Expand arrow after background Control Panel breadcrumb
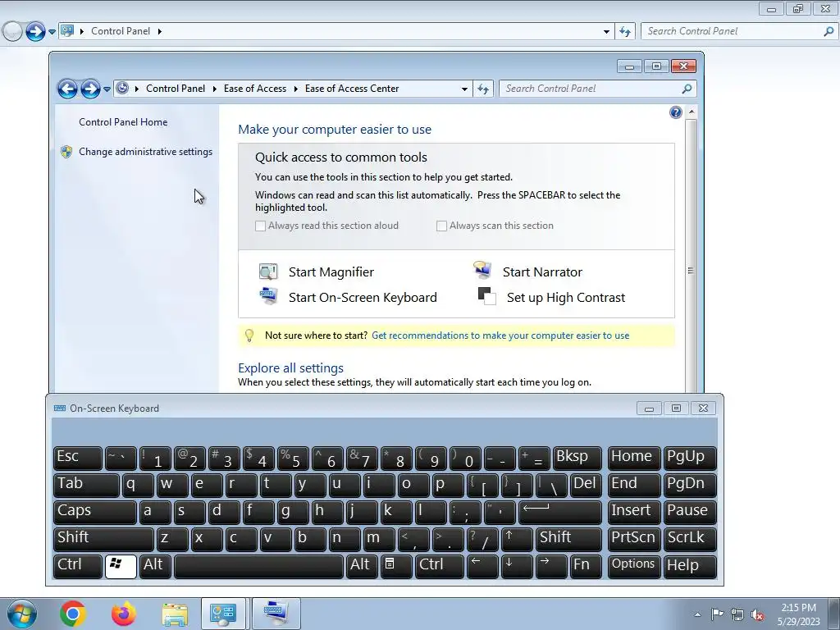Screen dimensions: 840x630 point(160,32)
